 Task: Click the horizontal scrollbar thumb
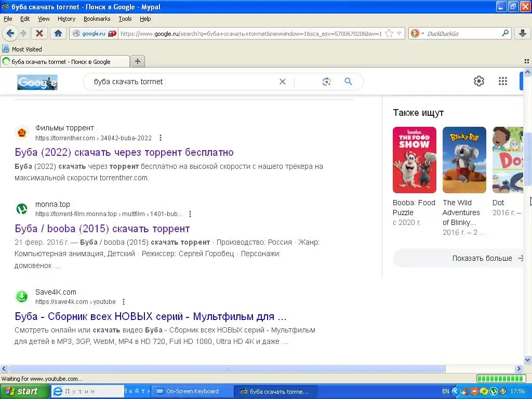[x=227, y=369]
